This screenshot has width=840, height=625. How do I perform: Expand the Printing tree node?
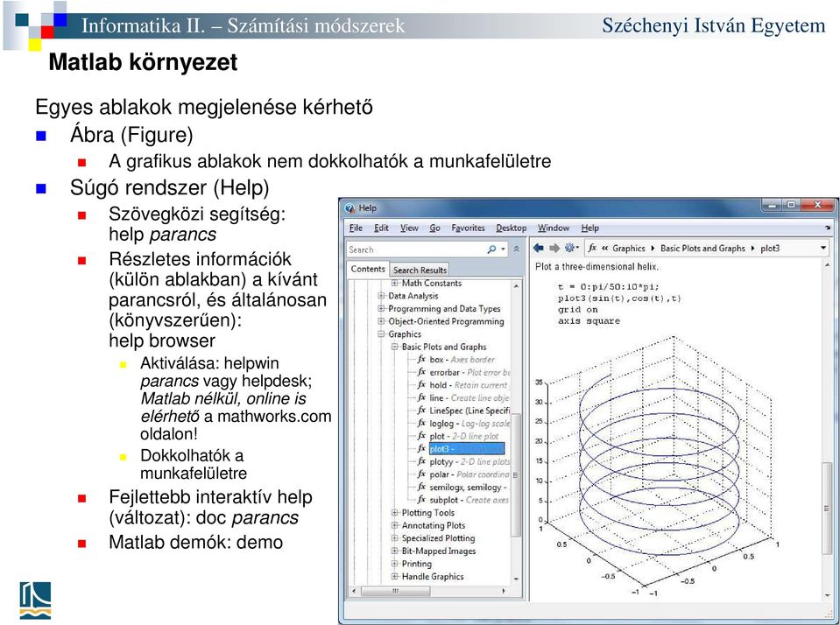click(x=395, y=564)
